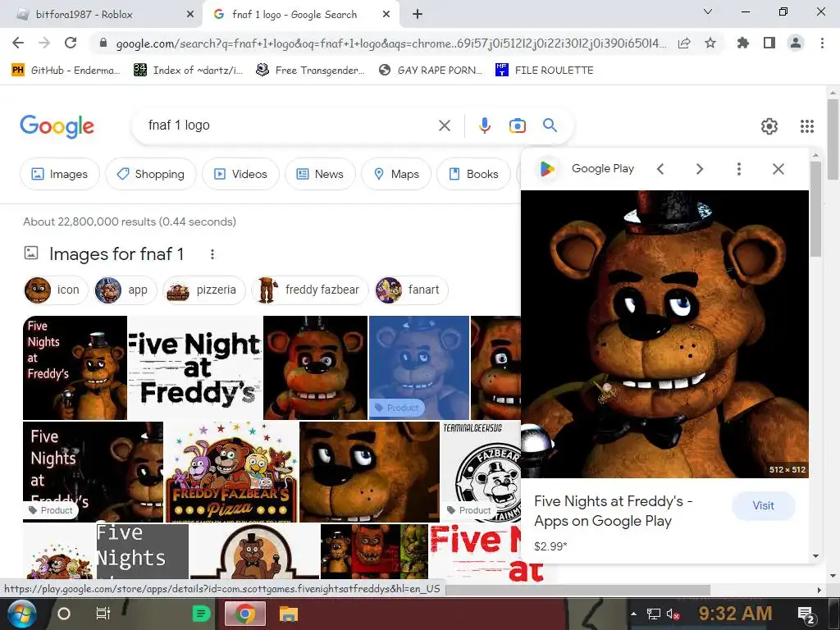Search by image with the camera icon
Screen dimensions: 840x630
tap(517, 126)
